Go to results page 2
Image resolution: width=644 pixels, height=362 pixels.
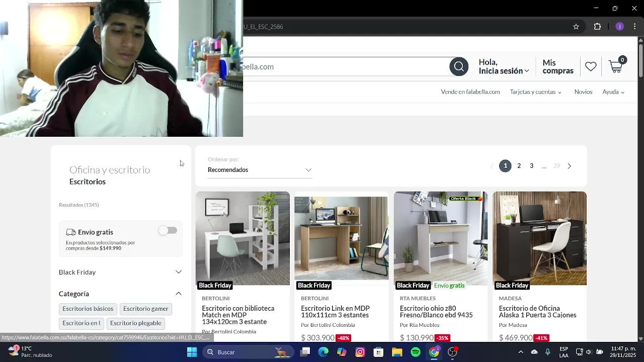[519, 166]
